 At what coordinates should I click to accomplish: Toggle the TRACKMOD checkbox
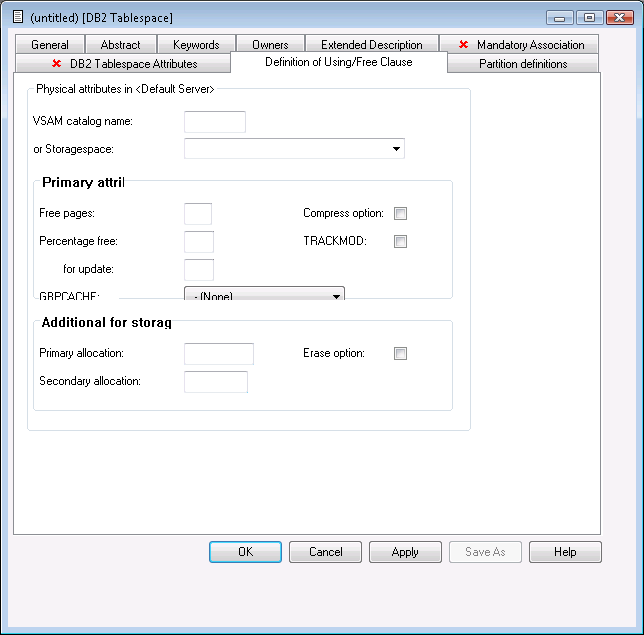(401, 242)
